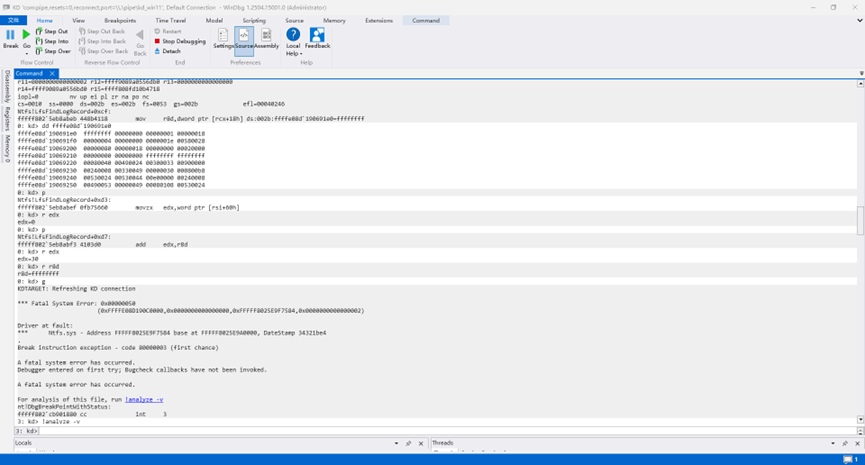Viewport: 865px width, 465px height.
Task: Click Step Into Back
Action: [102, 41]
